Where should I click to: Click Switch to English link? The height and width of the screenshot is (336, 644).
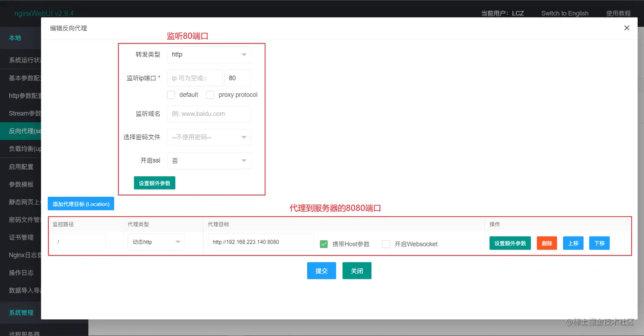[565, 13]
